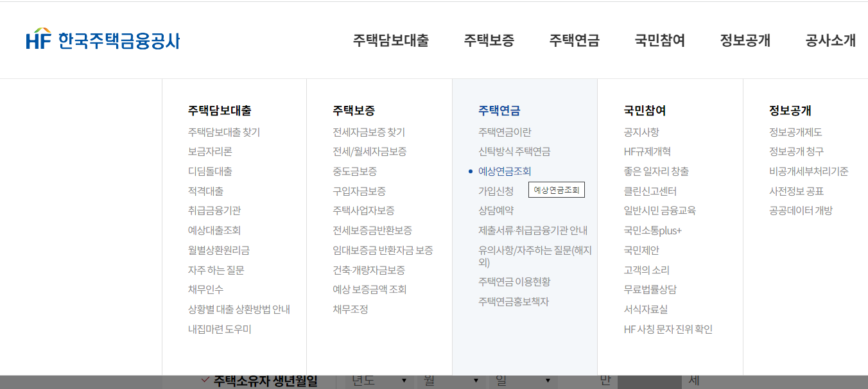Viewport: 868px width, 389px height.
Task: Select 채무인수 submenu item
Action: click(x=205, y=290)
